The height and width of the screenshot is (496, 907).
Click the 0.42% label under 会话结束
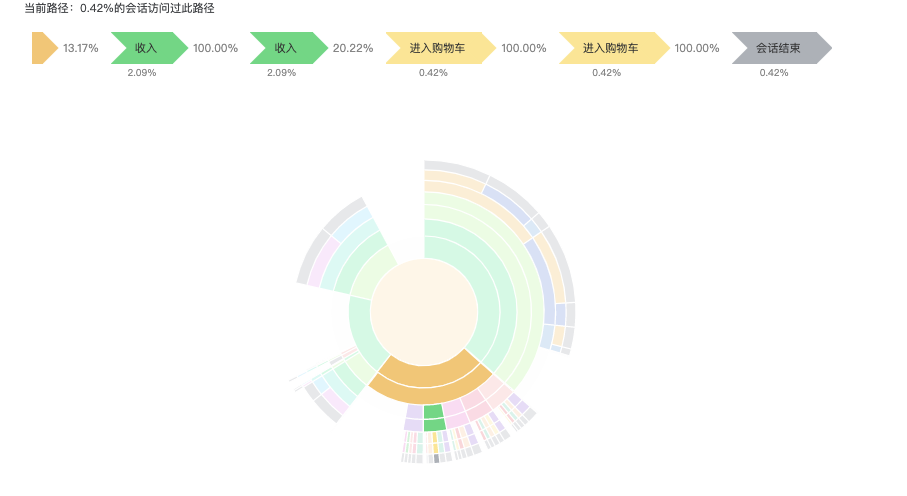pos(774,73)
